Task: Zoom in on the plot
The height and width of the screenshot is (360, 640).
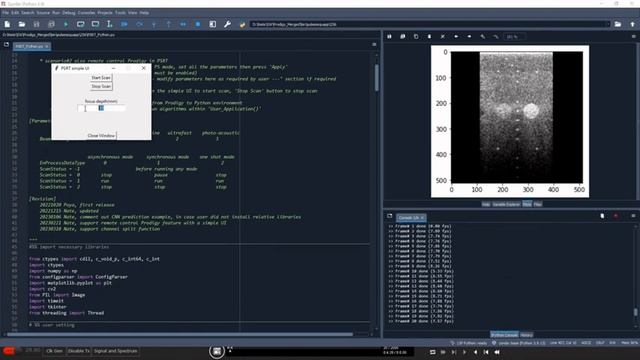Action: point(482,37)
